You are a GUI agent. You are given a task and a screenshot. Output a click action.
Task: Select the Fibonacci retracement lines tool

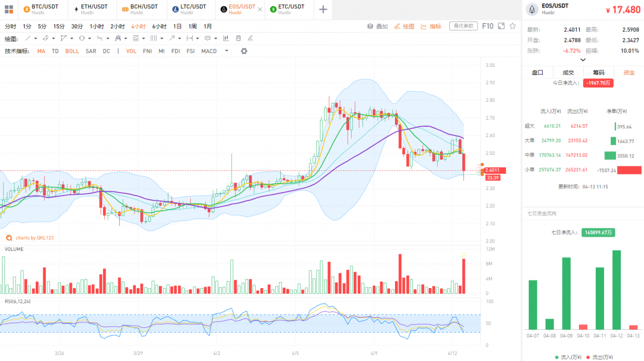coord(136,38)
